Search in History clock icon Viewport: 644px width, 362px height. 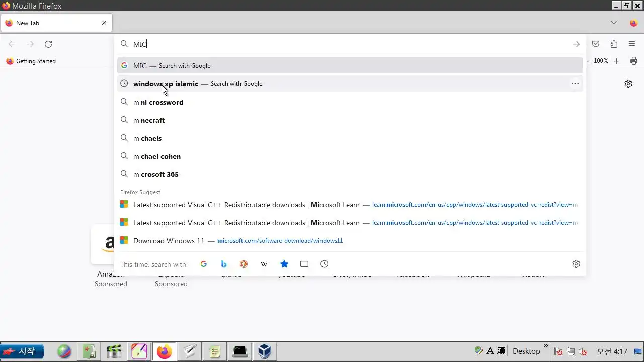(325, 264)
